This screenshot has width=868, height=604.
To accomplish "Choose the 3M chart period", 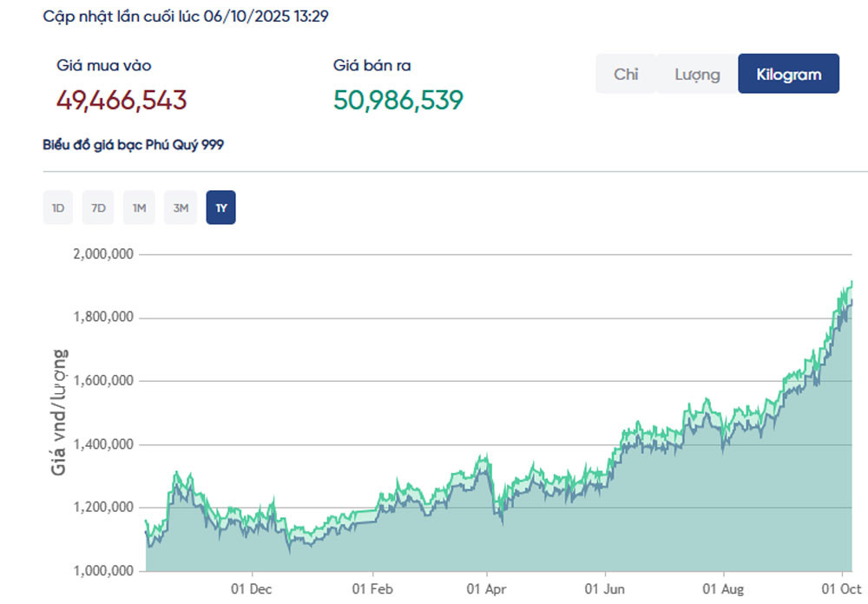I will coord(181,208).
